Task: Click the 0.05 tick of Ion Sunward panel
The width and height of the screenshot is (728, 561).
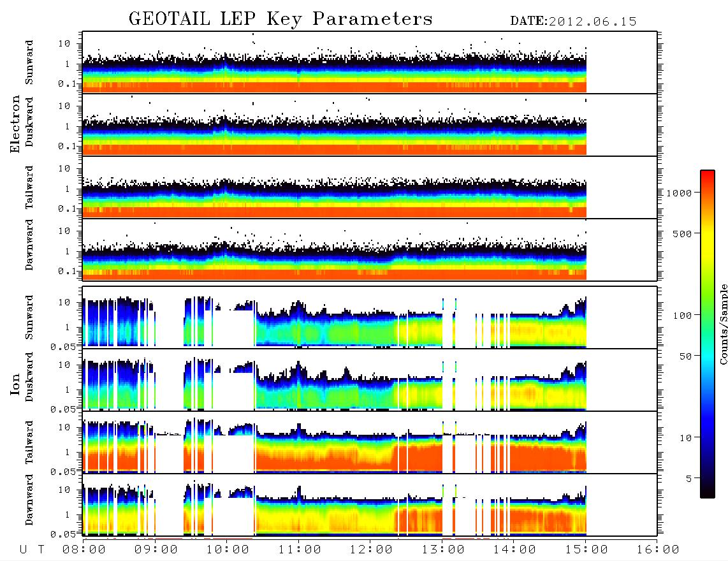Action: [x=63, y=346]
